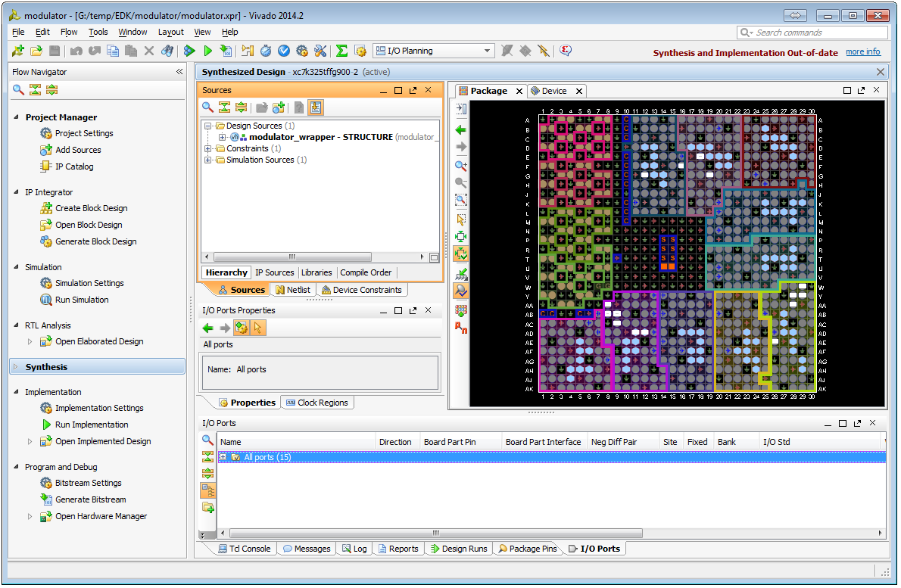Click the wrench and screwdriver options icon

tap(320, 51)
